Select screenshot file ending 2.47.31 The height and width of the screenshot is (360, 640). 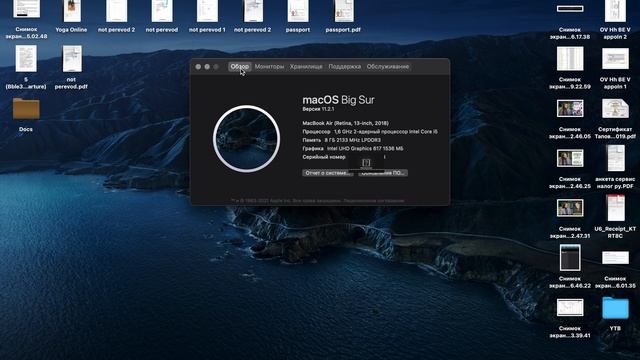[x=570, y=208]
